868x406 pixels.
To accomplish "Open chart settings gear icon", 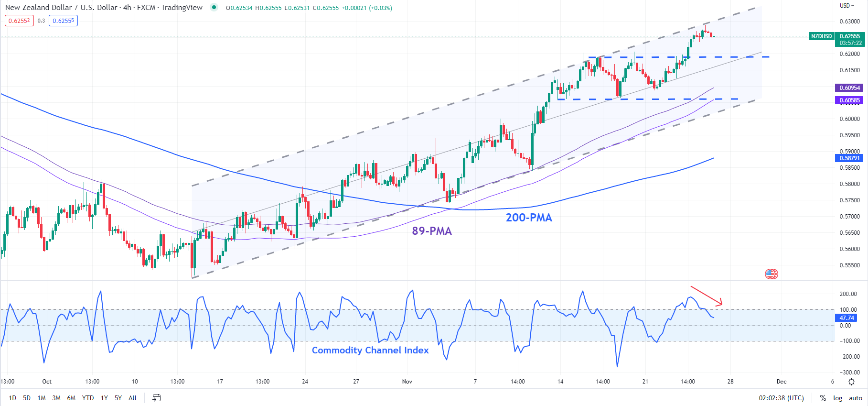I will coord(851,382).
